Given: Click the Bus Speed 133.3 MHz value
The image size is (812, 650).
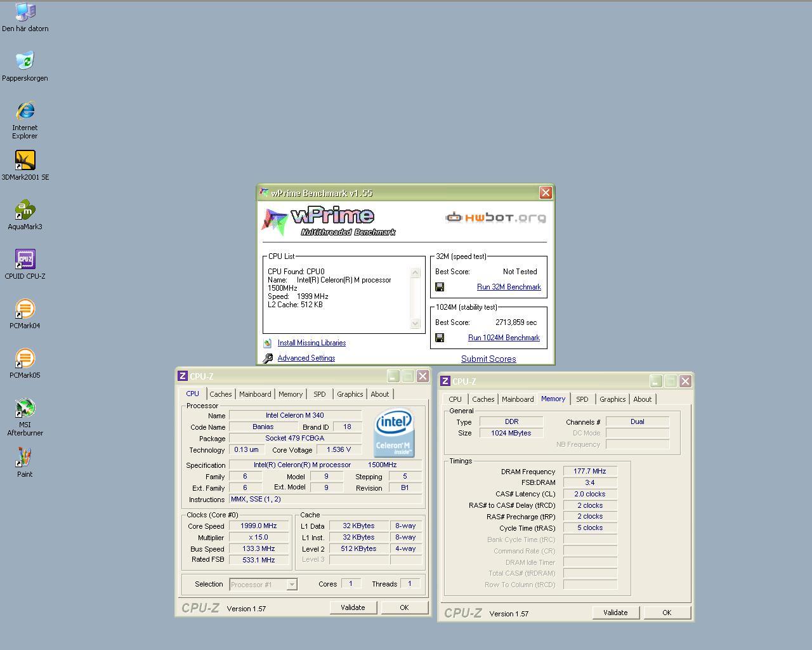Looking at the screenshot, I should point(258,548).
